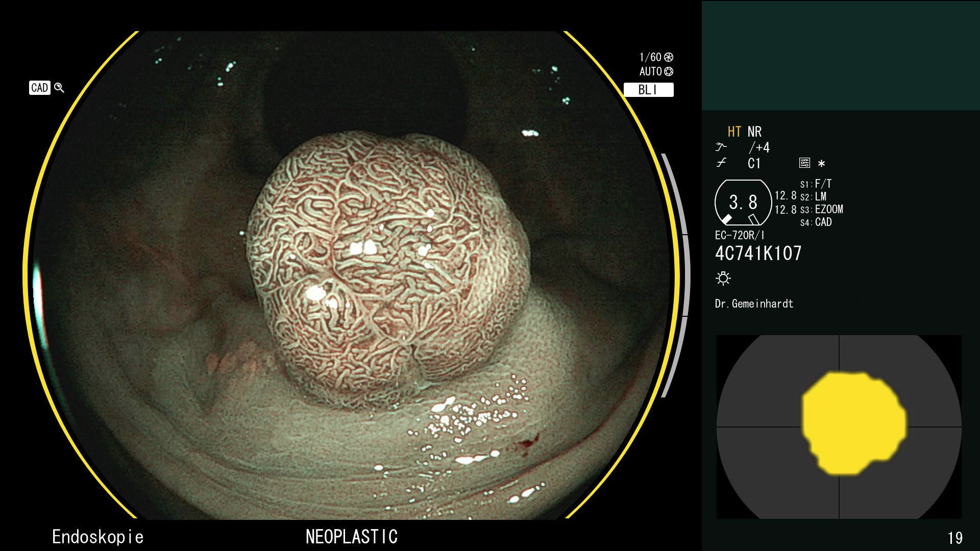The image size is (980, 551).
Task: Click the CAD badge at top left
Action: pos(39,88)
